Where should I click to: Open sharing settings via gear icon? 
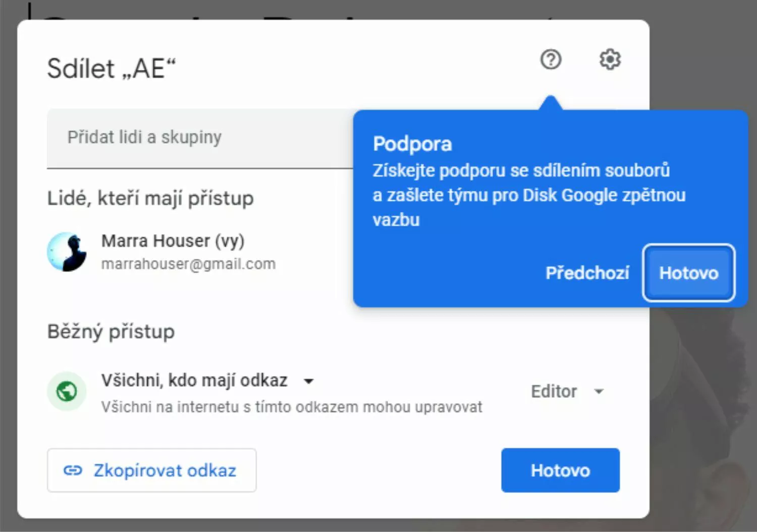(x=610, y=60)
